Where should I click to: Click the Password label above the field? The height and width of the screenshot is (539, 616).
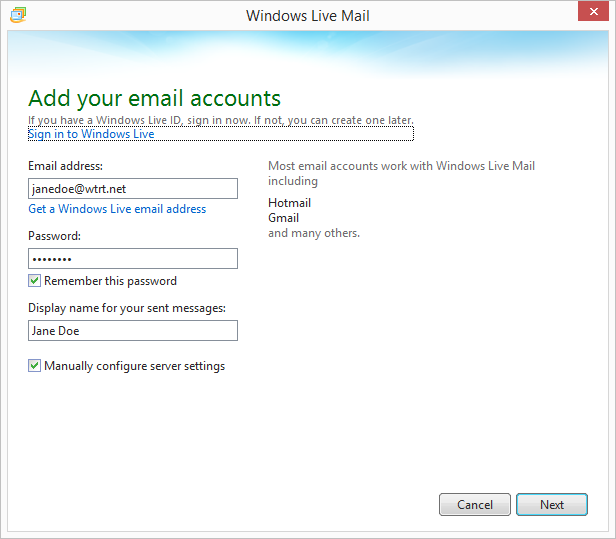(55, 236)
